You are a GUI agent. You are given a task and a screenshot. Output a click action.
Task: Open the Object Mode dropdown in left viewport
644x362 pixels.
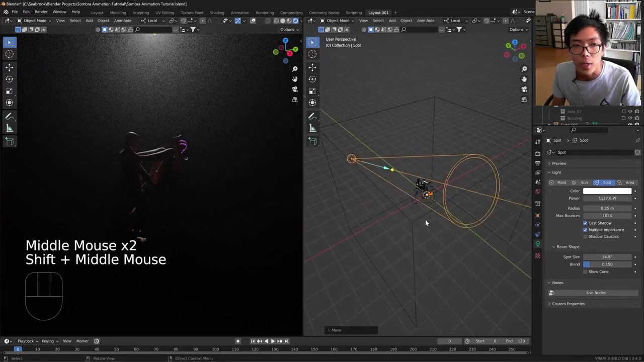coord(34,21)
